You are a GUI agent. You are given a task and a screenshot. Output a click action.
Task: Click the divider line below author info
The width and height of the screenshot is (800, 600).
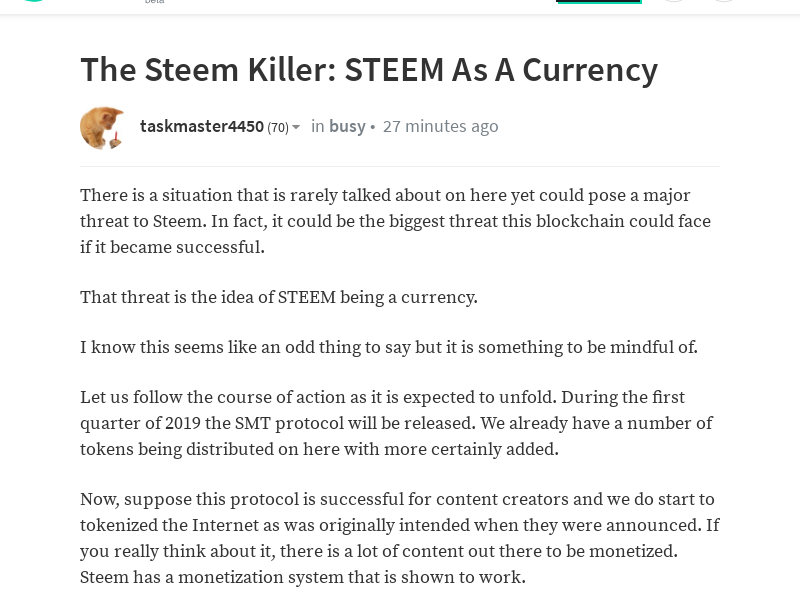click(399, 166)
